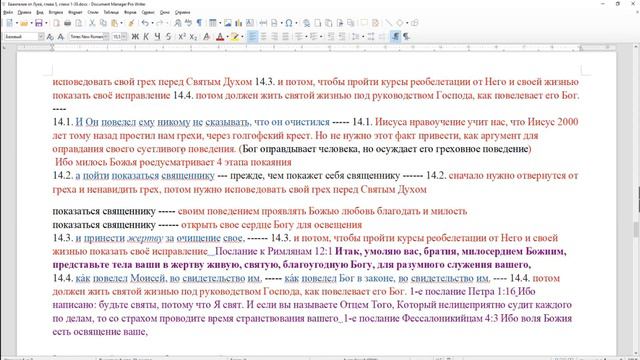Center align paragraph

coord(264,37)
